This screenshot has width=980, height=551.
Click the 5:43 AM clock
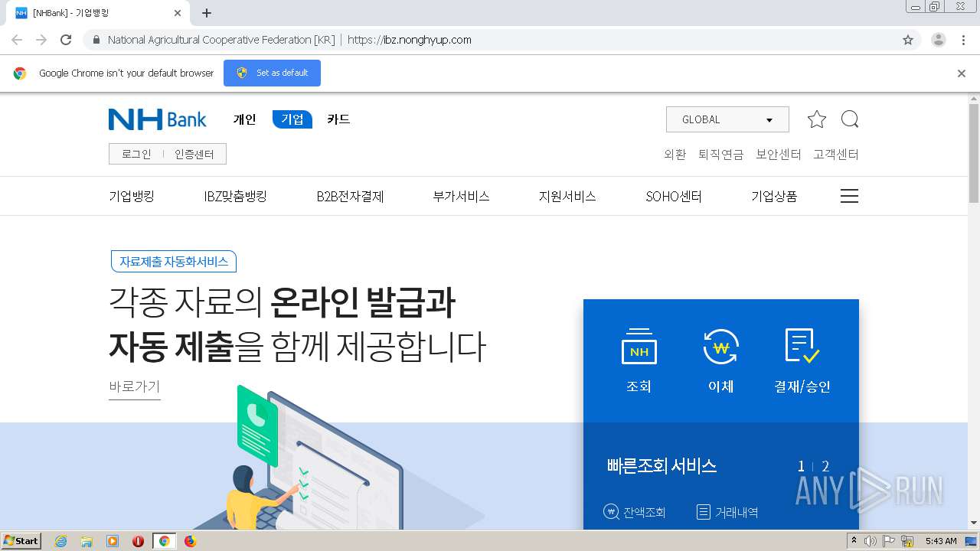pyautogui.click(x=941, y=541)
